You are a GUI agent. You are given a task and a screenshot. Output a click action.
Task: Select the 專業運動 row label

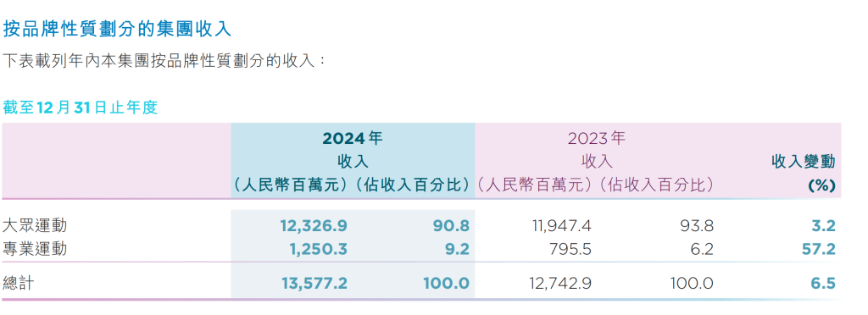point(35,249)
